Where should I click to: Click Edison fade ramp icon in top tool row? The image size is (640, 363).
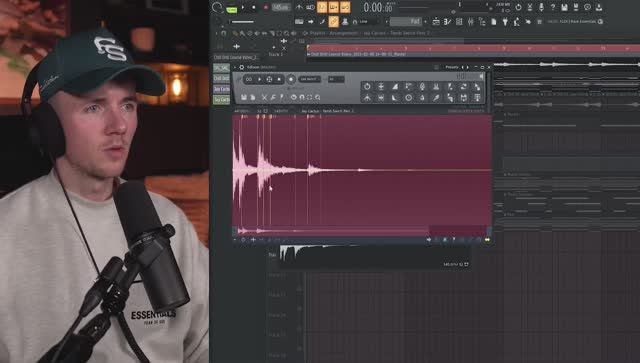395,86
